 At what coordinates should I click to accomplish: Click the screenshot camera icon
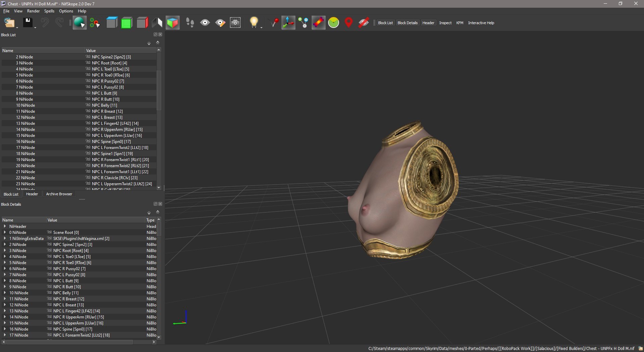coord(235,23)
